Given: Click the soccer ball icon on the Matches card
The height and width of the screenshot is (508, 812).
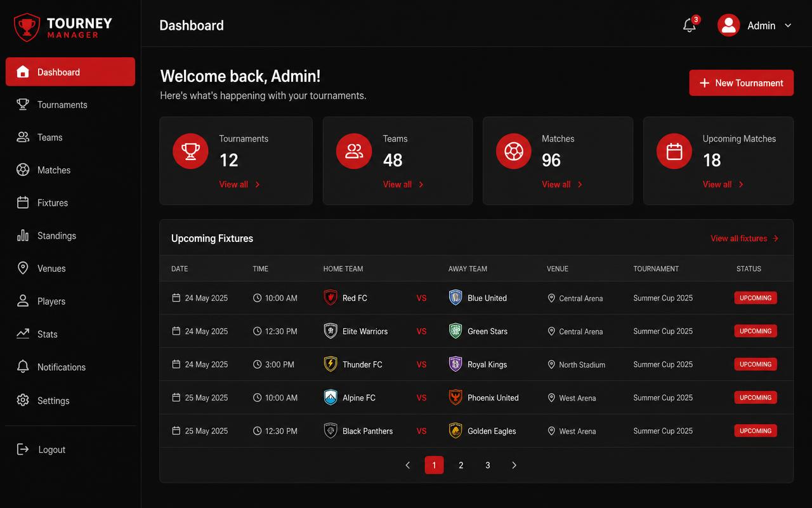Looking at the screenshot, I should coord(513,151).
